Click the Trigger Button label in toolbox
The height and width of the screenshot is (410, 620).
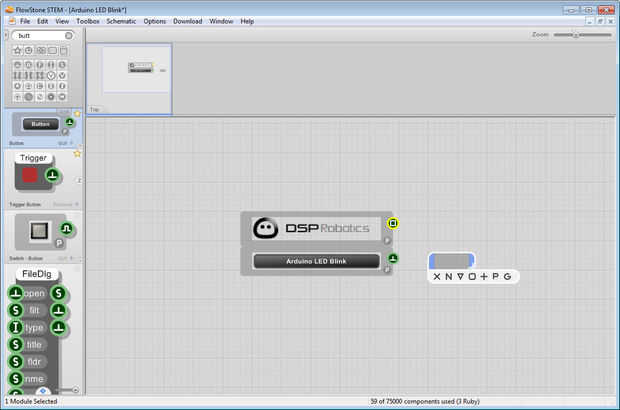coord(25,204)
